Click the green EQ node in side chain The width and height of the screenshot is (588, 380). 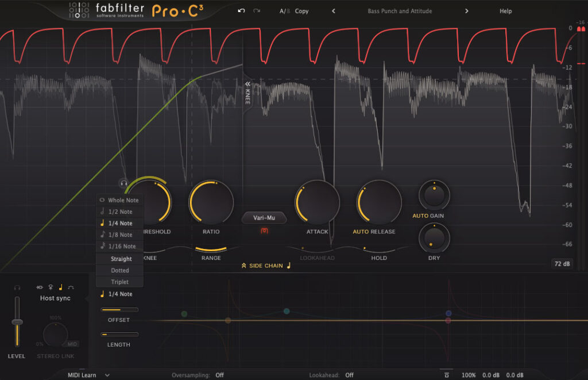click(184, 314)
